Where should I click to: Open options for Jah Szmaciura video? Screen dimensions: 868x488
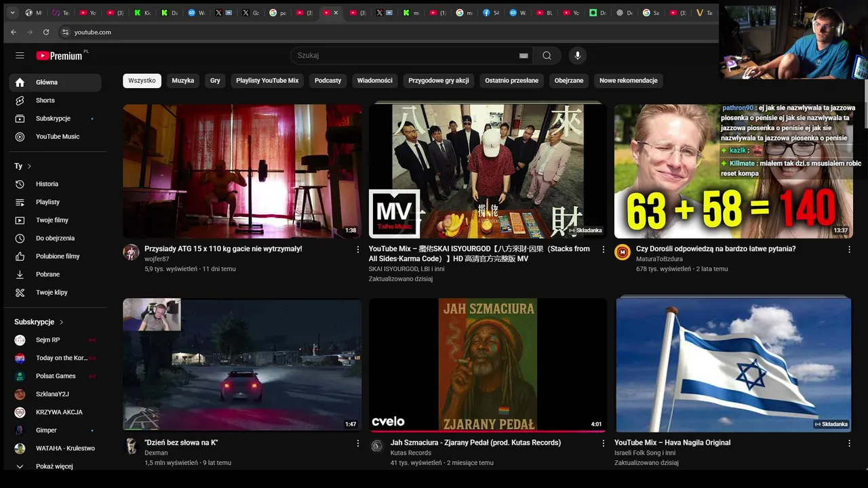pyautogui.click(x=604, y=443)
